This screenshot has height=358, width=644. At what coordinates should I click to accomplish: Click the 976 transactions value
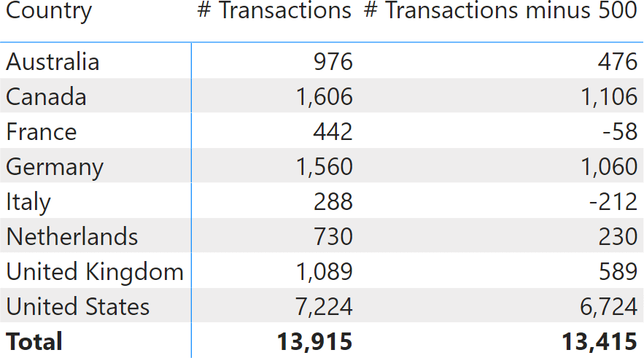[x=333, y=62]
